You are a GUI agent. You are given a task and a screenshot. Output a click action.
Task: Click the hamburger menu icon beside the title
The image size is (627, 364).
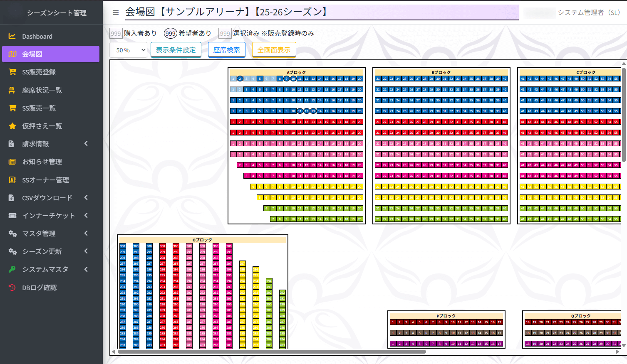pyautogui.click(x=115, y=12)
